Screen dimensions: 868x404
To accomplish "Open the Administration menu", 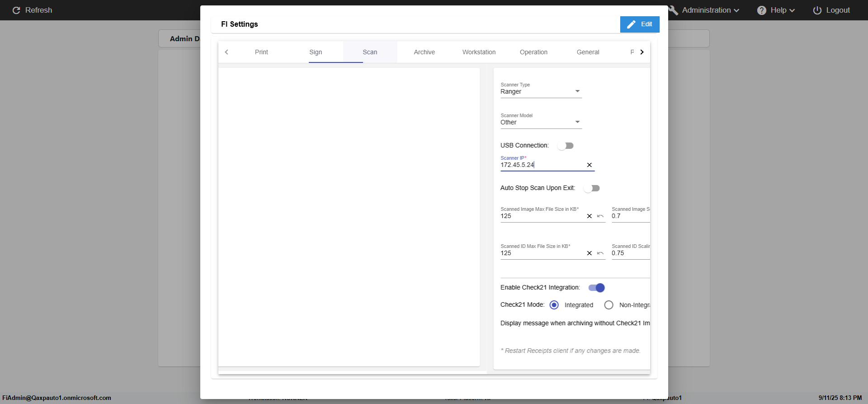I will pyautogui.click(x=705, y=10).
